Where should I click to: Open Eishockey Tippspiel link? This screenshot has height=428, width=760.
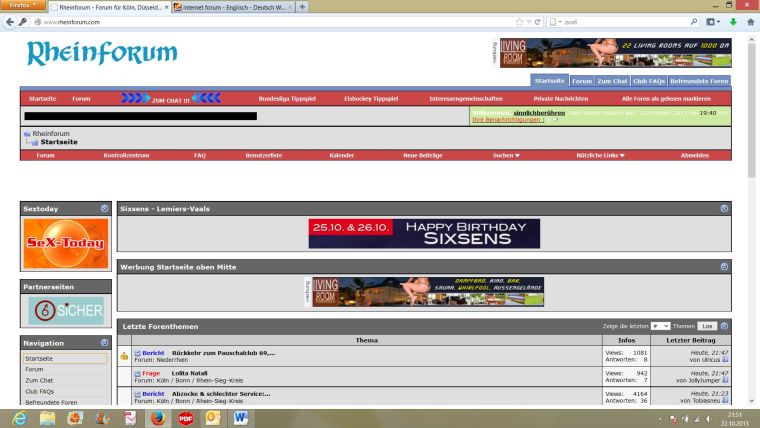[x=371, y=99]
